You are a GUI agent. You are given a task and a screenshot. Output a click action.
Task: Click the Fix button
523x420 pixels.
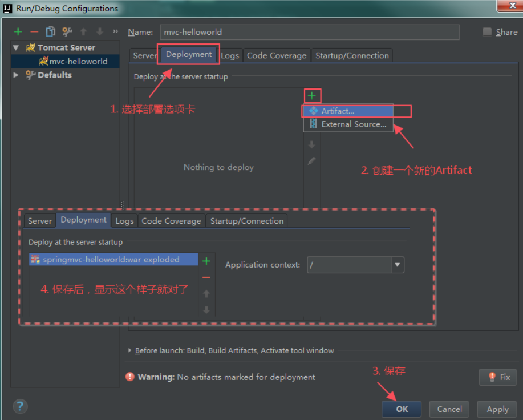[x=498, y=377]
